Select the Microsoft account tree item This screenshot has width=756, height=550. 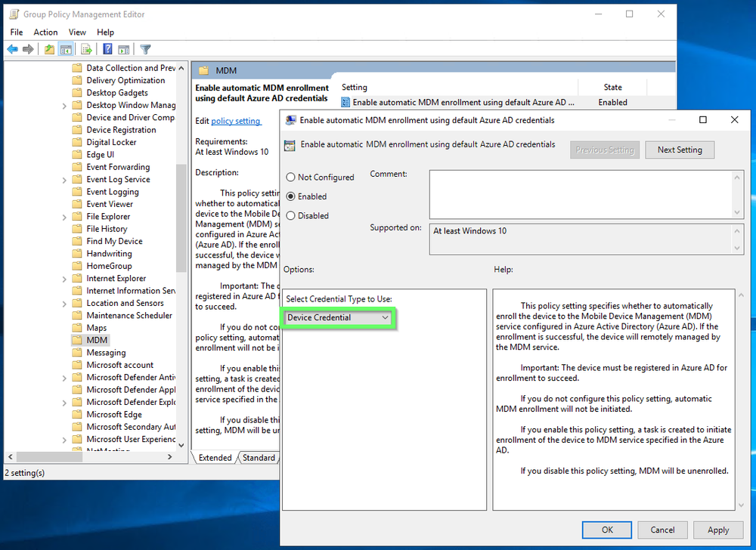coord(119,365)
